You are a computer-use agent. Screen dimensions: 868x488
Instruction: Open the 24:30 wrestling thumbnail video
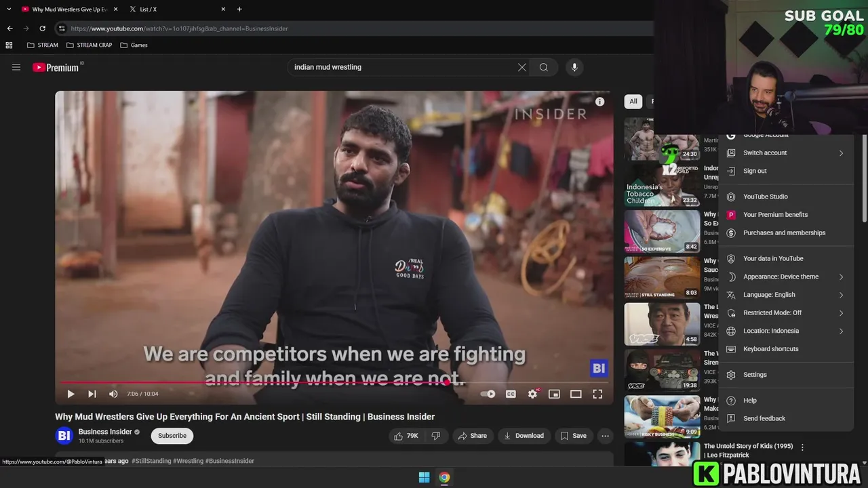pyautogui.click(x=662, y=139)
